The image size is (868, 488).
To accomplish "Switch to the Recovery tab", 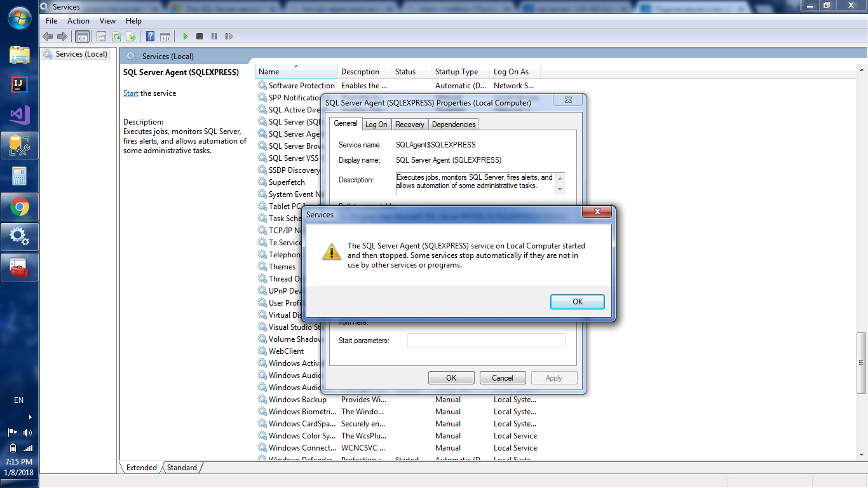I will click(x=410, y=125).
